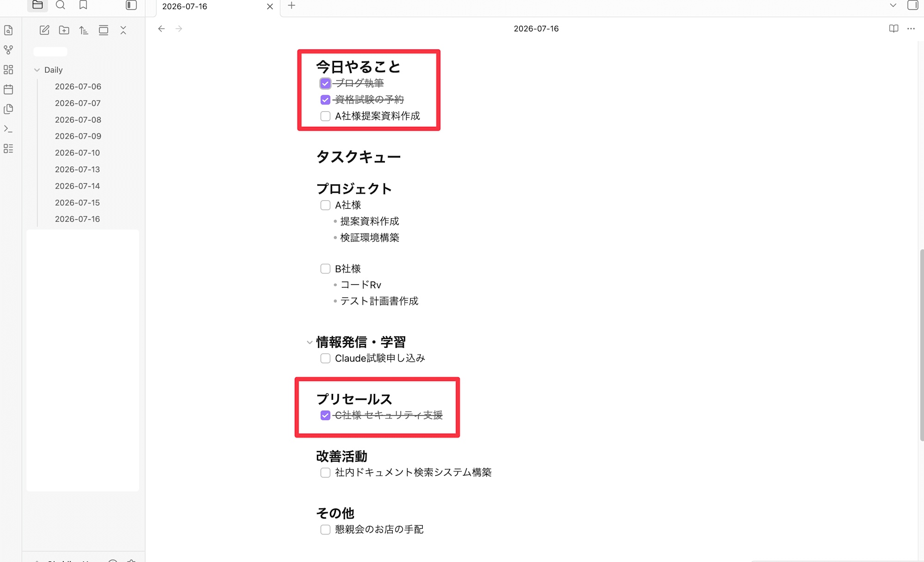Click the テスト計画書作成 bullet item

coord(379,301)
